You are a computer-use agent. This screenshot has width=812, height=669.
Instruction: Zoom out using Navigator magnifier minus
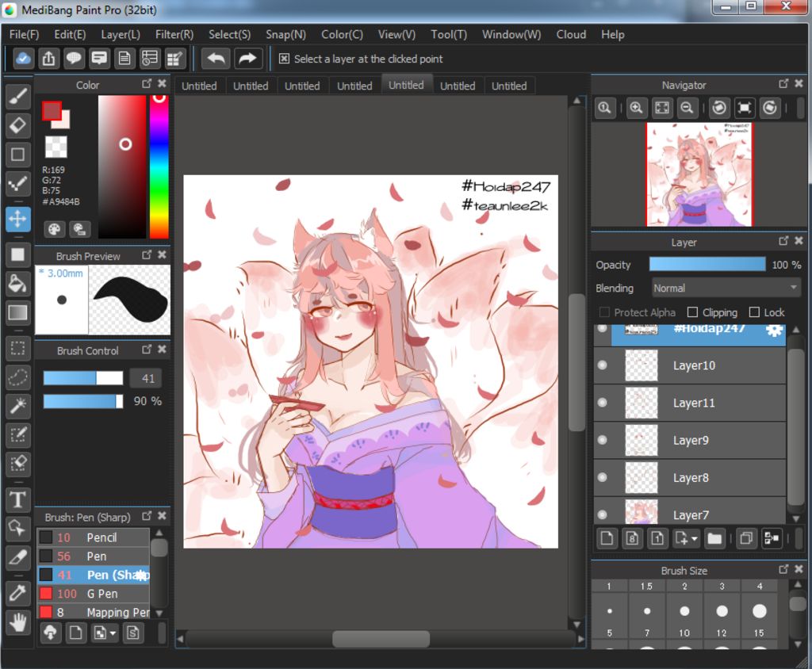pos(688,108)
